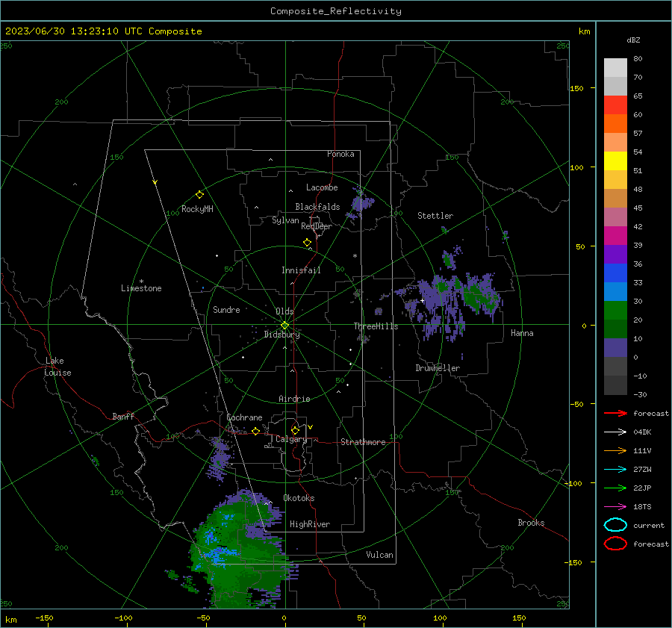This screenshot has width=672, height=628.
Task: Click the Banff town label
Action: pyautogui.click(x=123, y=417)
